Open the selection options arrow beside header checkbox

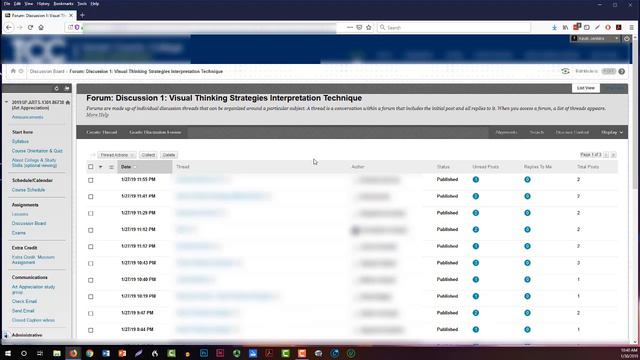pyautogui.click(x=100, y=167)
